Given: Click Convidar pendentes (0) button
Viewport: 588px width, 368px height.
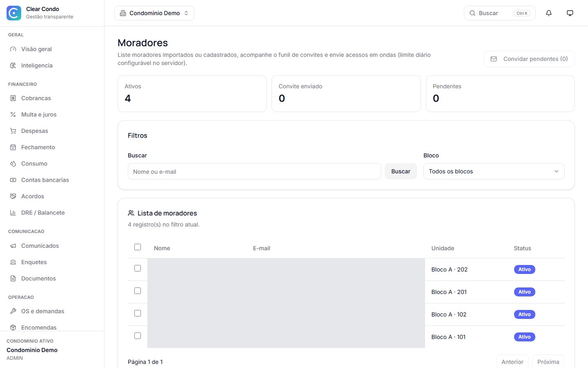Looking at the screenshot, I should (x=529, y=59).
